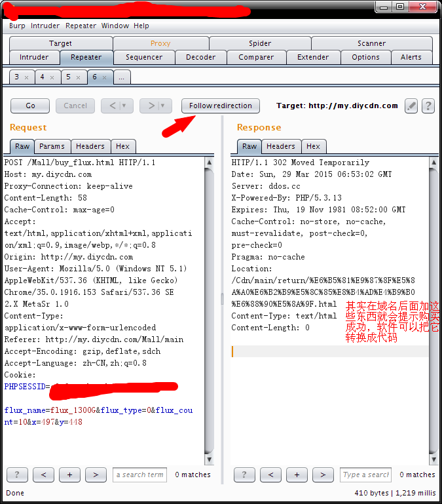This screenshot has height=504, width=442.
Task: Open the new Repeater tab '...' button
Action: click(122, 77)
